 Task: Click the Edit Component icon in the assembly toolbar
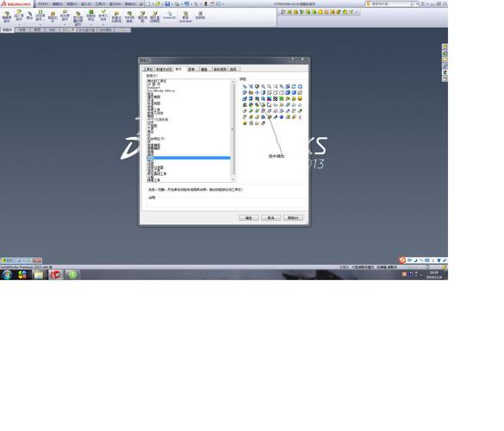(x=7, y=17)
